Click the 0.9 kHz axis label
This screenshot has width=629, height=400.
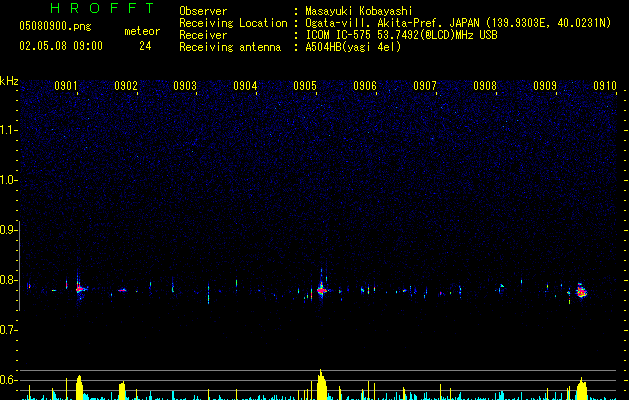tap(8, 230)
